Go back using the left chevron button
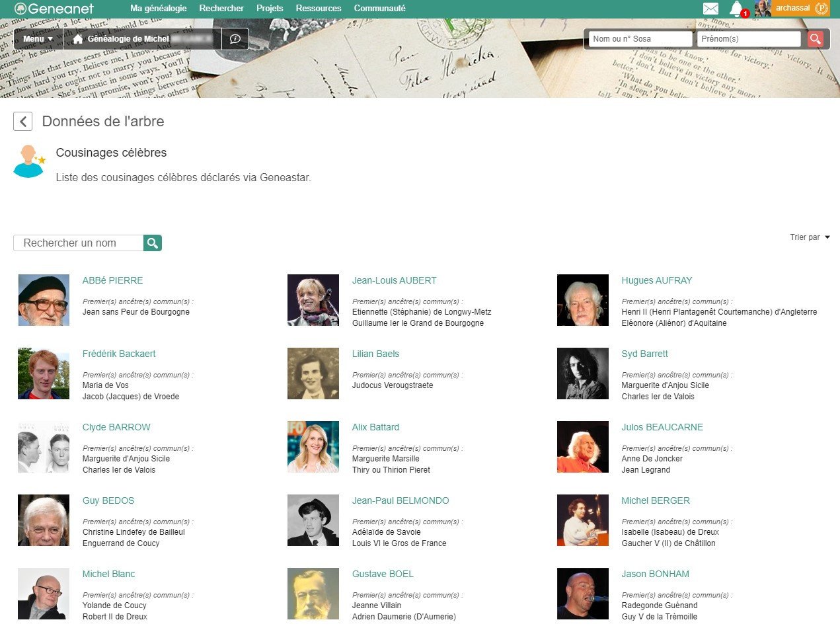840x628 pixels. click(x=23, y=122)
